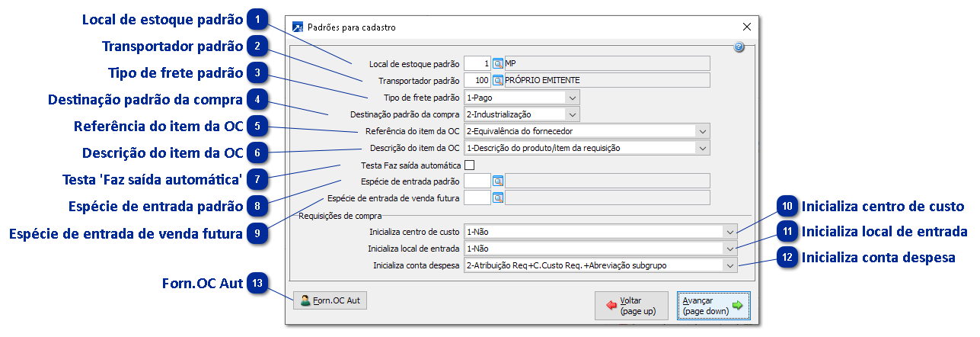Click the Testa Faz saída automática label
Viewport: 980px width, 337px height.
(410, 164)
